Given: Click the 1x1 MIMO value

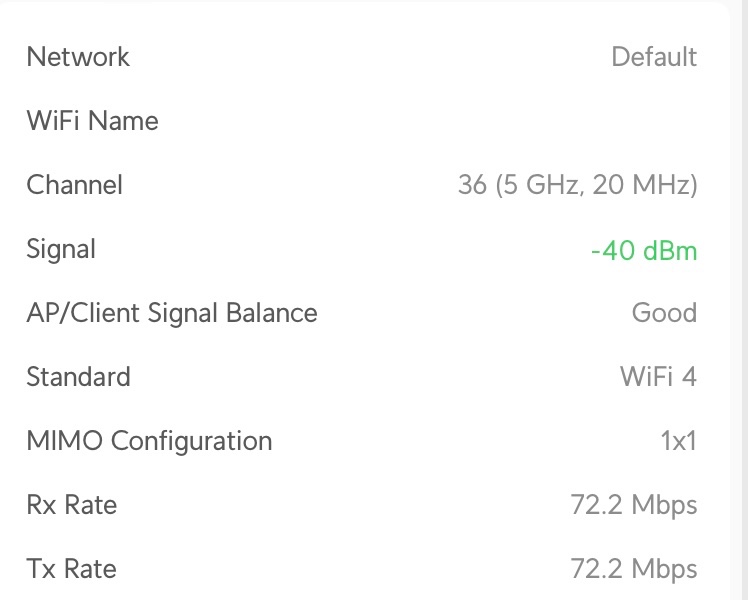Looking at the screenshot, I should coord(678,441).
